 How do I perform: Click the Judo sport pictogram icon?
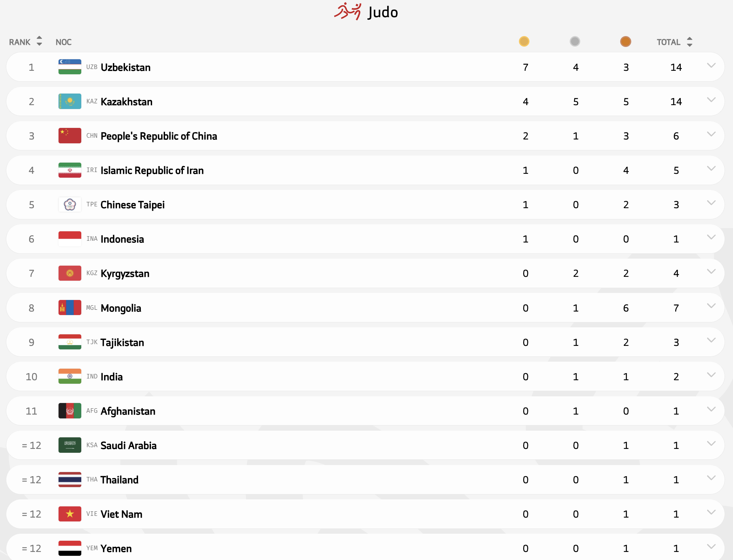coord(347,12)
